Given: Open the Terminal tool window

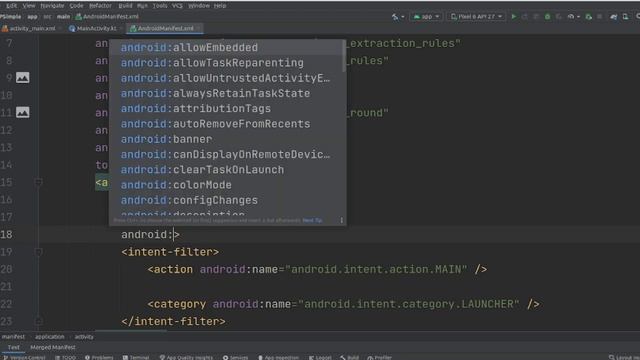Looking at the screenshot, I should coord(136,357).
